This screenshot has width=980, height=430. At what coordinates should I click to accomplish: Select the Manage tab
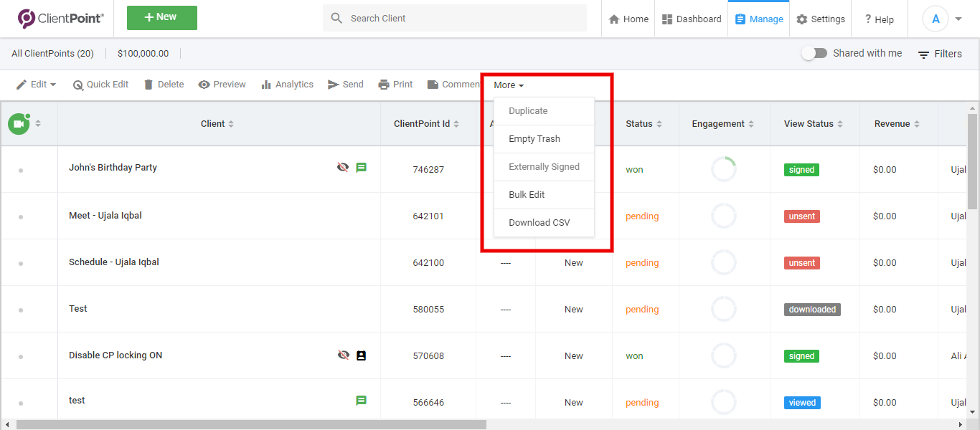[x=759, y=19]
